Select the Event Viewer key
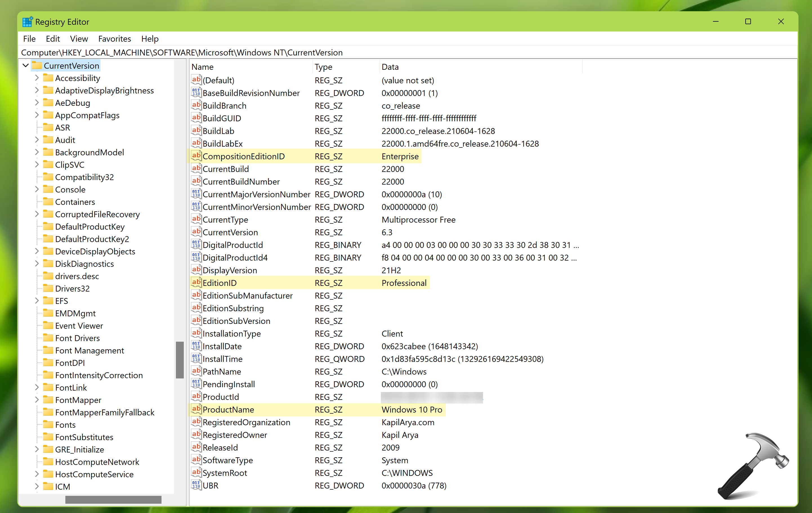812x513 pixels. (x=79, y=326)
